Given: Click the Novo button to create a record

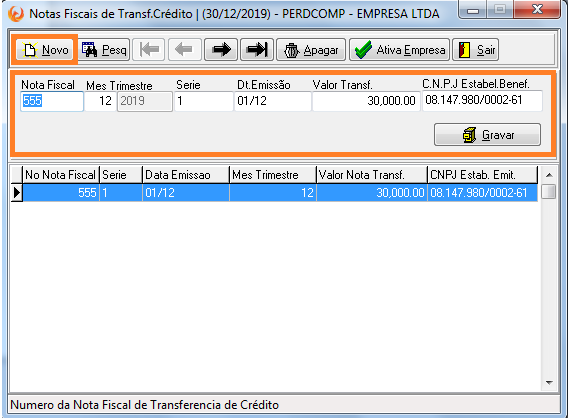Looking at the screenshot, I should coord(45,50).
